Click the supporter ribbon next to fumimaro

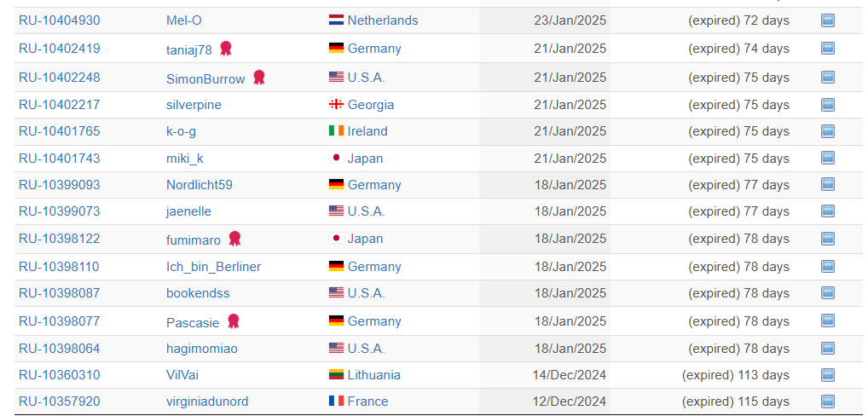point(234,239)
